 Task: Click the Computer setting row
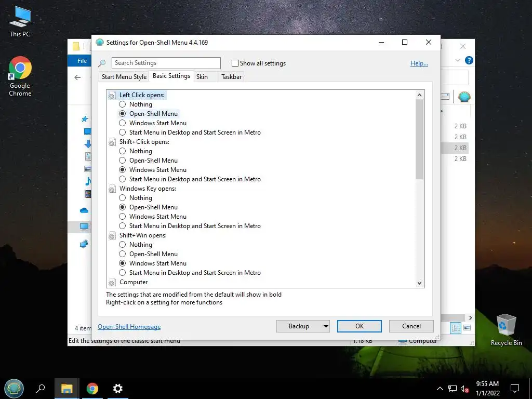[x=134, y=282]
